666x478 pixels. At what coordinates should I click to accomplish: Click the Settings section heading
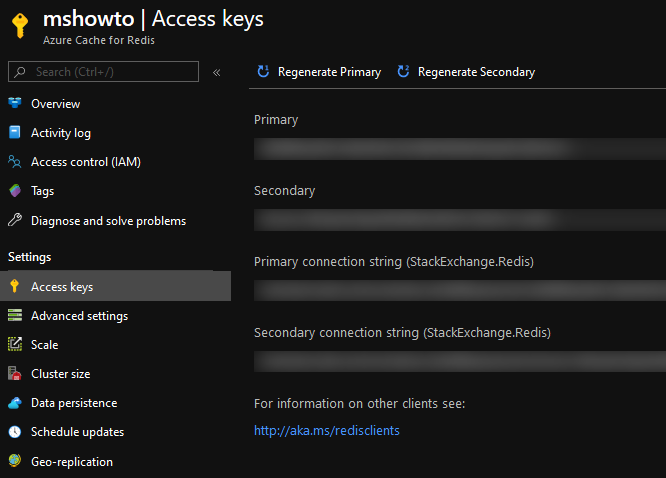coord(30,257)
